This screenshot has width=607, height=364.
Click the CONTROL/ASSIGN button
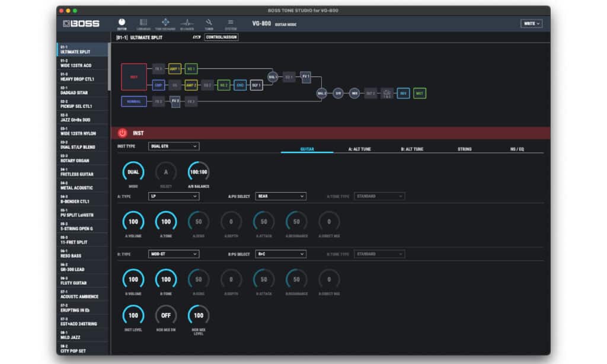pos(221,37)
